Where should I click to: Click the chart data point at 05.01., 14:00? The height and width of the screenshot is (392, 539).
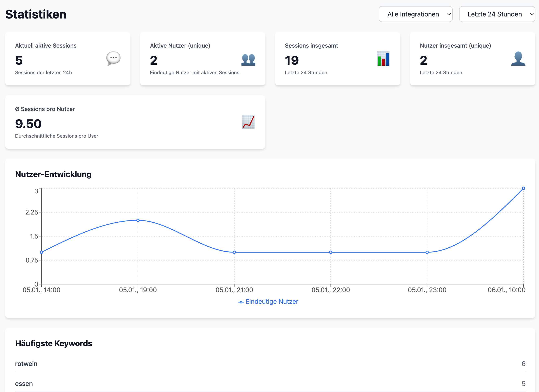pyautogui.click(x=42, y=252)
